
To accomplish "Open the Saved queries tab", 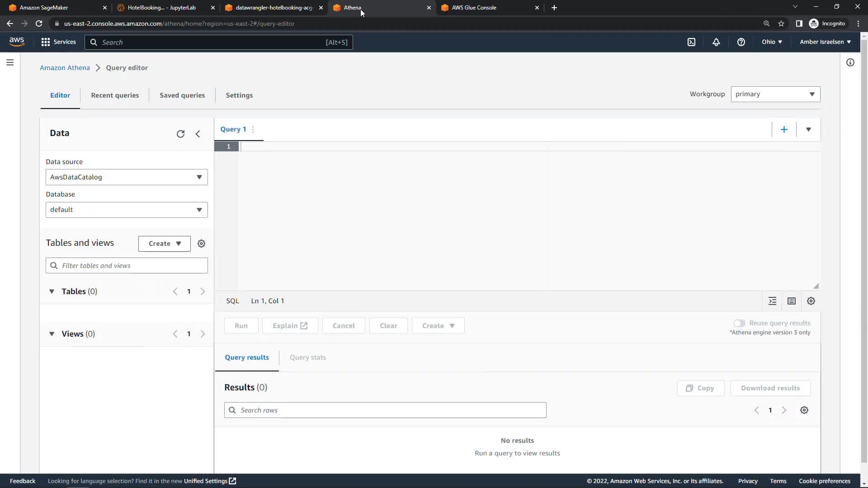I will tap(182, 95).
